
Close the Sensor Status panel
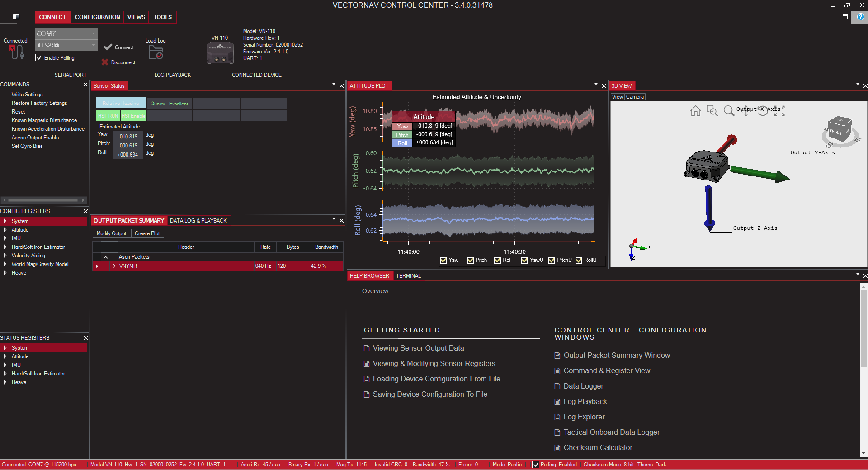tap(341, 86)
